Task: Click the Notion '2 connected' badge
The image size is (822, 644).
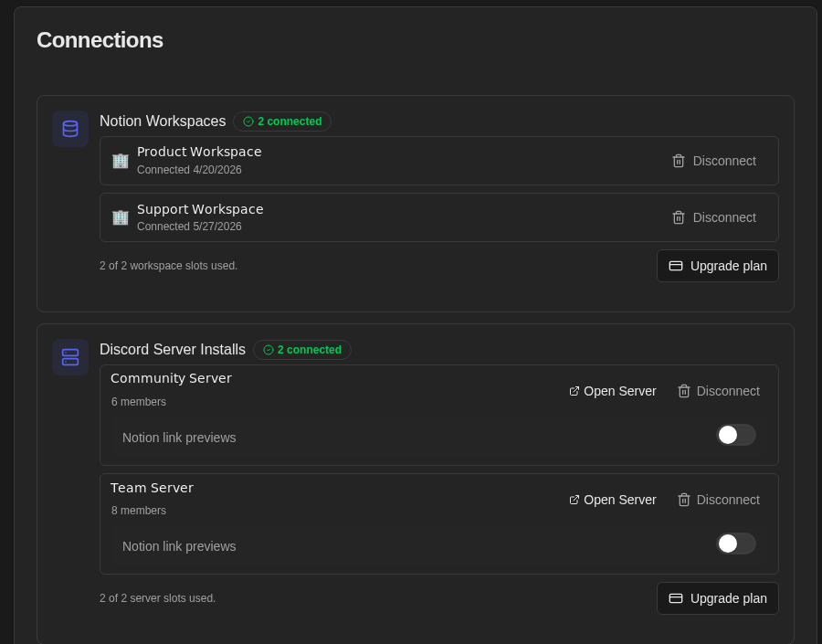Action: [x=282, y=121]
